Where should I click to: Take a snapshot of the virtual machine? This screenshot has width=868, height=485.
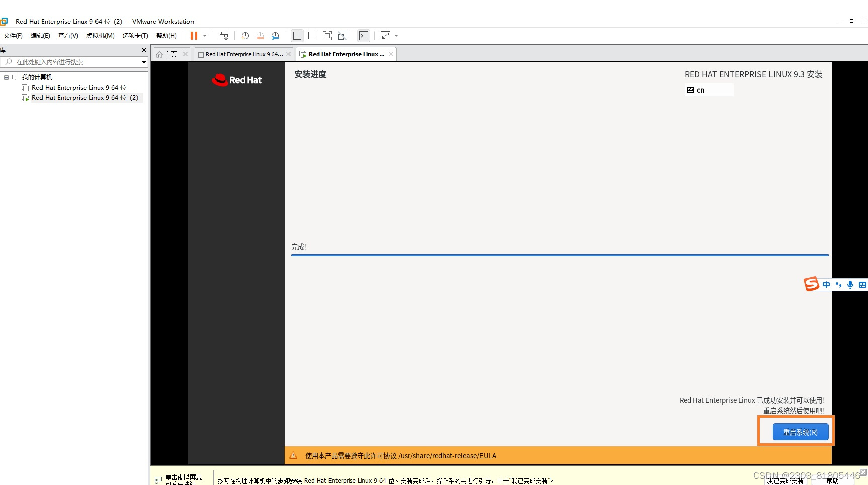[x=245, y=36]
